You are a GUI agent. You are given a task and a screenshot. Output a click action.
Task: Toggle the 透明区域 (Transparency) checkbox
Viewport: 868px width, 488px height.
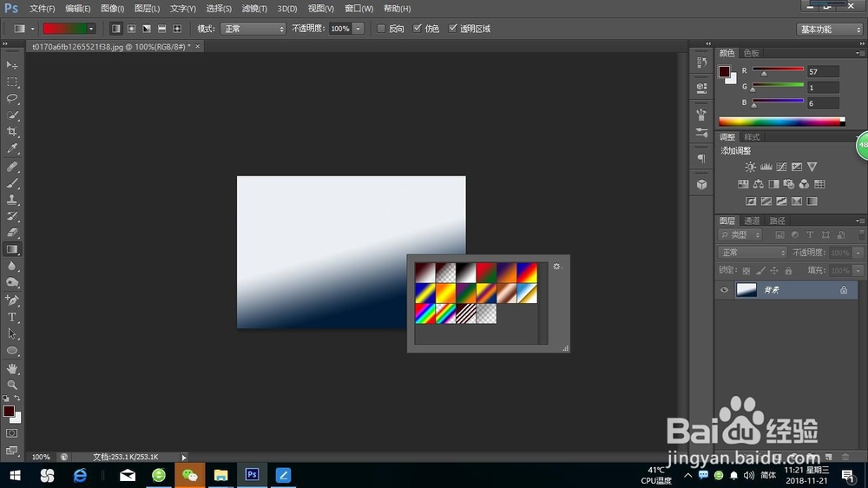click(453, 29)
